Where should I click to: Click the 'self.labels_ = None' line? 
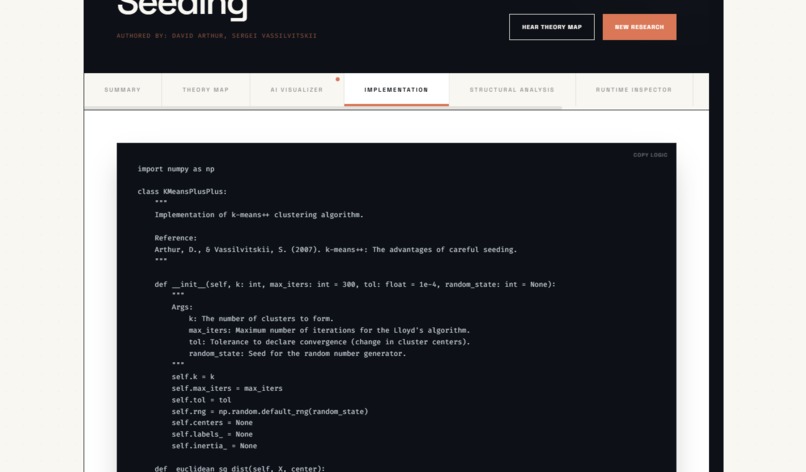pos(212,434)
